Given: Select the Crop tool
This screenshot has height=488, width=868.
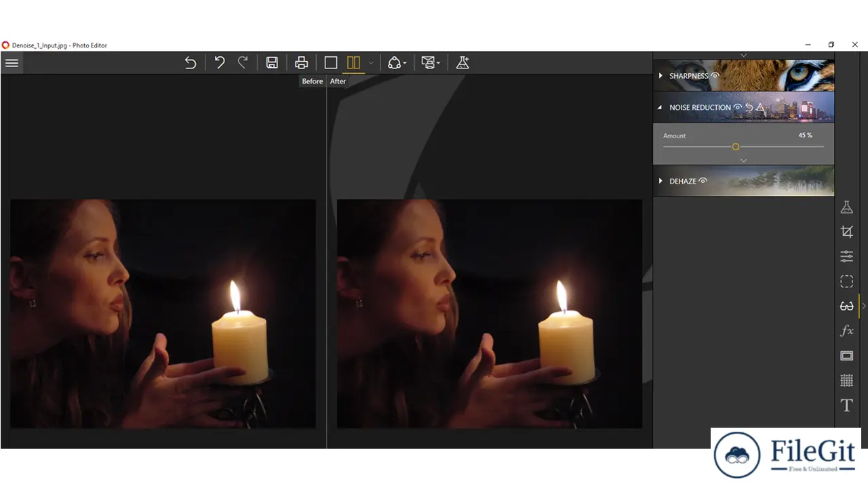Looking at the screenshot, I should (x=847, y=232).
